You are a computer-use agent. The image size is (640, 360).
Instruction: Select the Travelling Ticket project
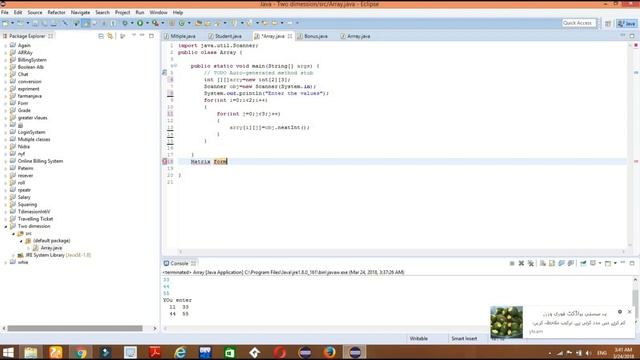point(36,219)
